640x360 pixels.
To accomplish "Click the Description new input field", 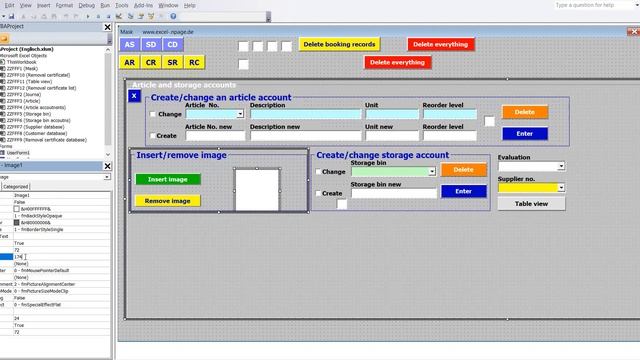I will click(306, 136).
